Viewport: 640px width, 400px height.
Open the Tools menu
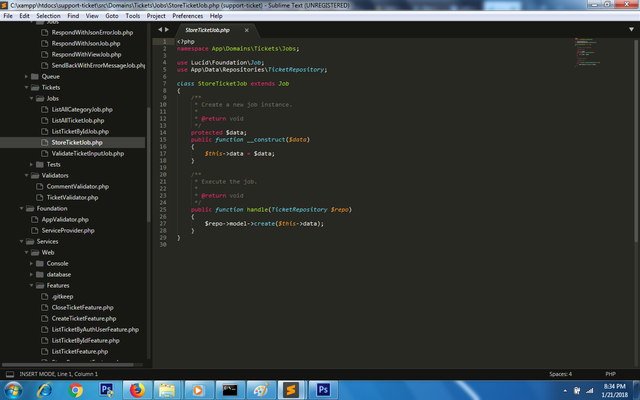click(x=133, y=16)
